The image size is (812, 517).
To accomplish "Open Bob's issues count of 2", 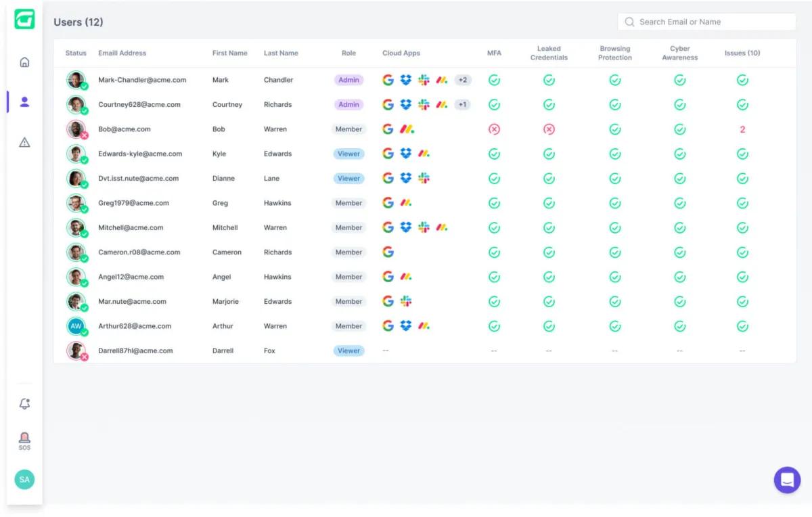I will 742,129.
